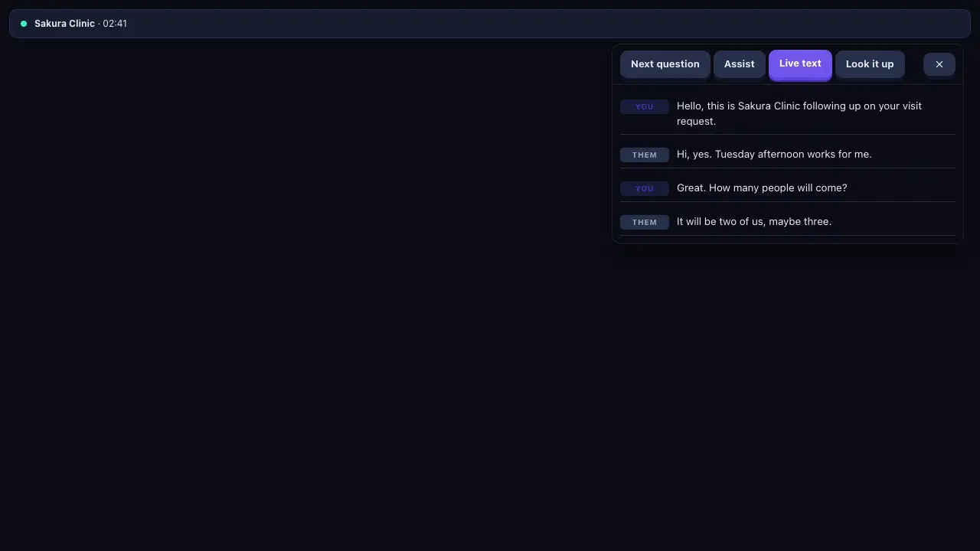Open the Assist tab
Viewport: 980px width, 551px height.
[x=740, y=64]
